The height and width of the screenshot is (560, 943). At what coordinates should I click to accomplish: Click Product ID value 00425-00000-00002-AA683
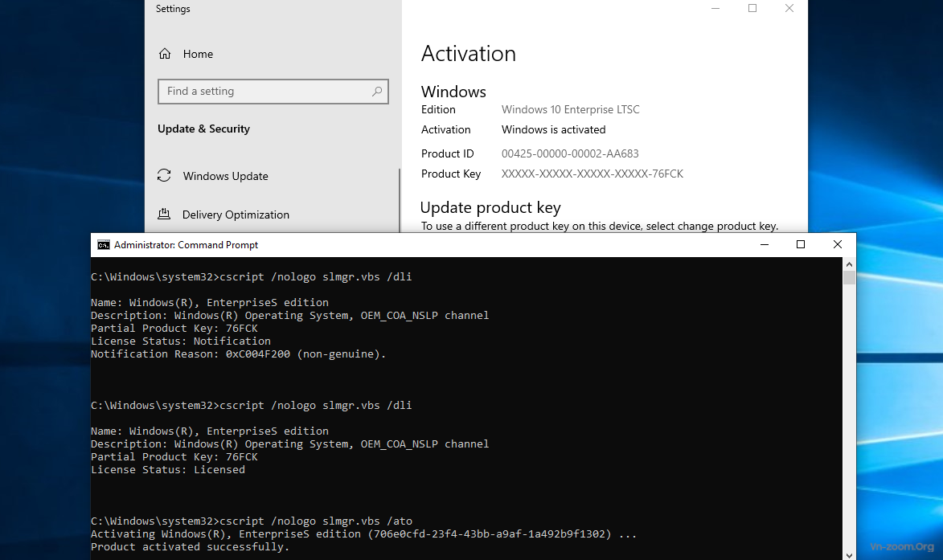(570, 153)
